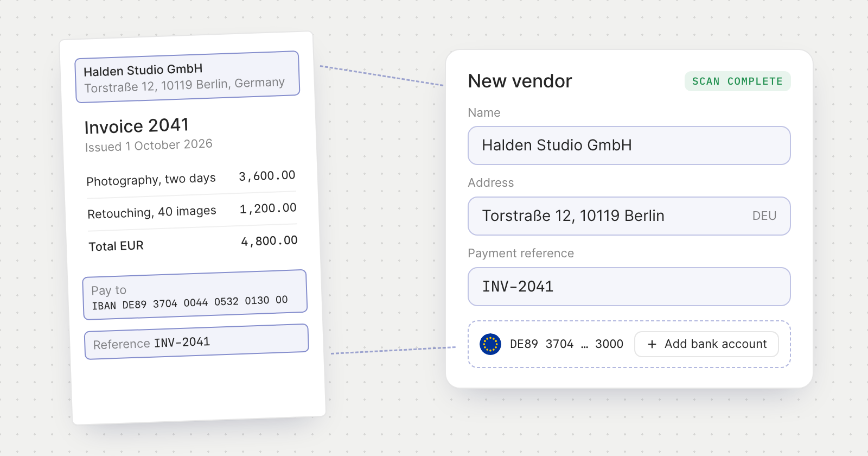Click the Address field label

(490, 183)
